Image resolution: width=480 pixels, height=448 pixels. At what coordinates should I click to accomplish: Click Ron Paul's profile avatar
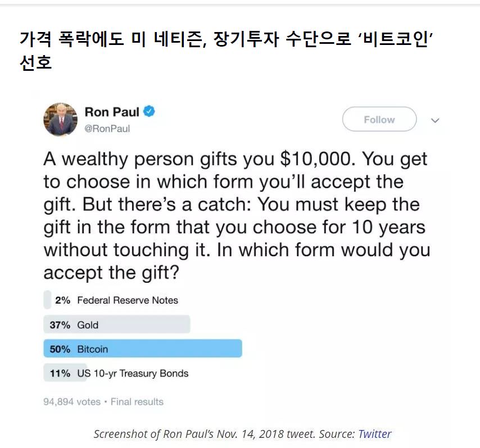coord(60,119)
